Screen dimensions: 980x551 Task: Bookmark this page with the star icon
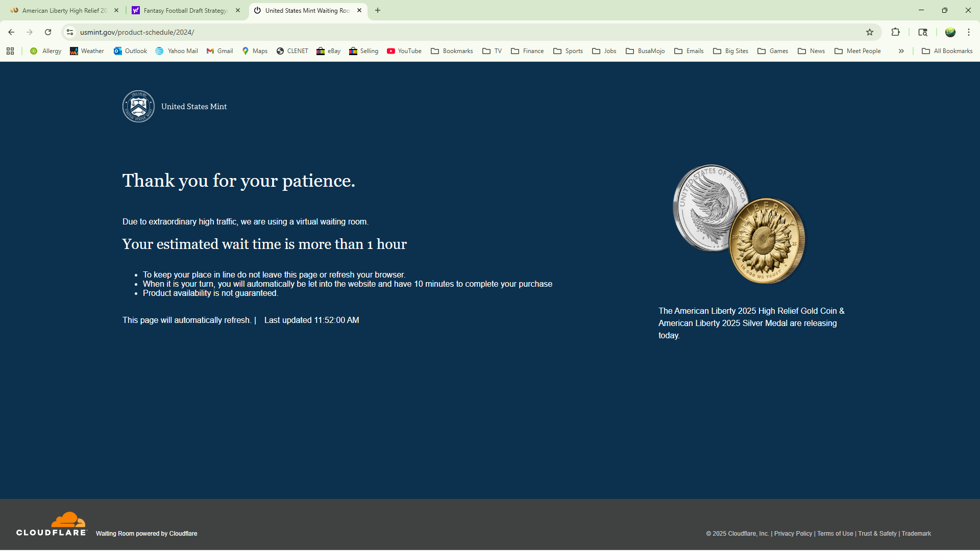(x=870, y=32)
